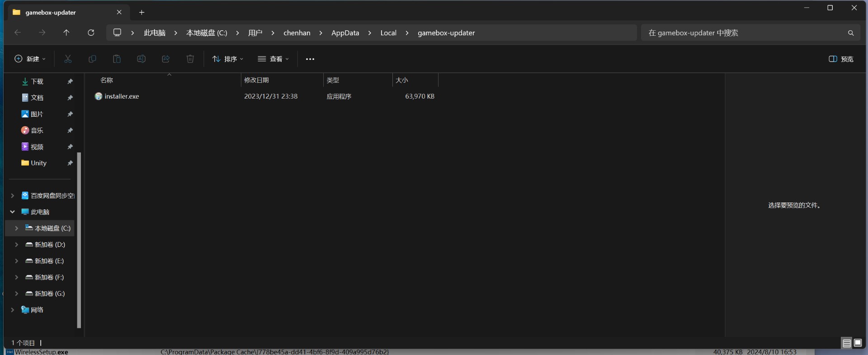Switch to details view in status bar

(847, 343)
